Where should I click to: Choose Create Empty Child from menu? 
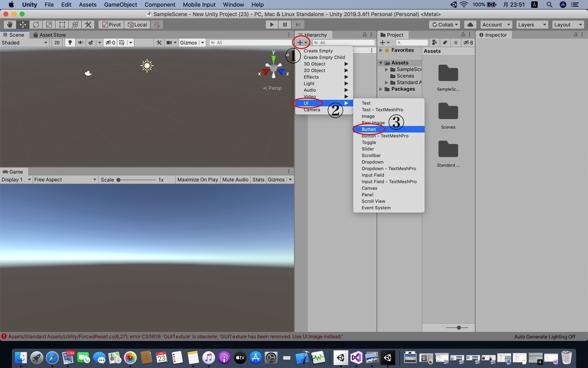[324, 57]
